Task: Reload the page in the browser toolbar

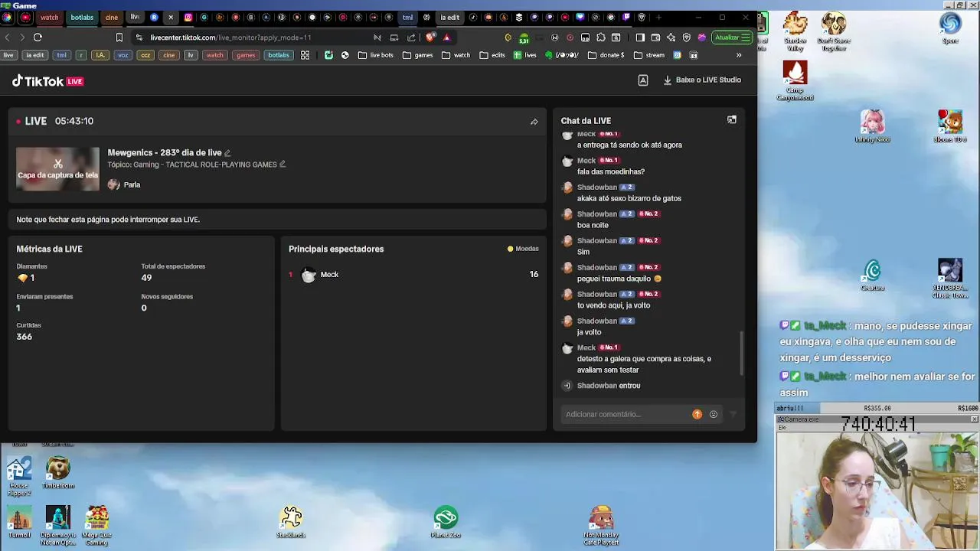Action: [38, 37]
